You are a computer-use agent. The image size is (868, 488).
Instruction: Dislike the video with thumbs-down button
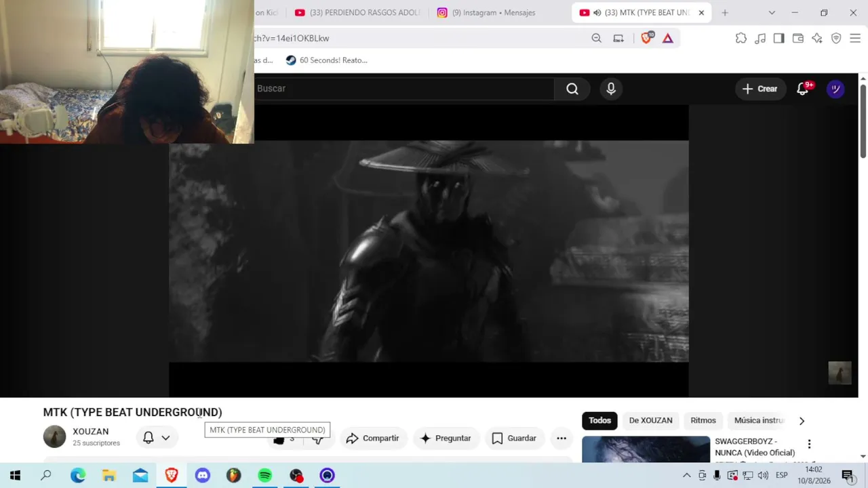317,439
